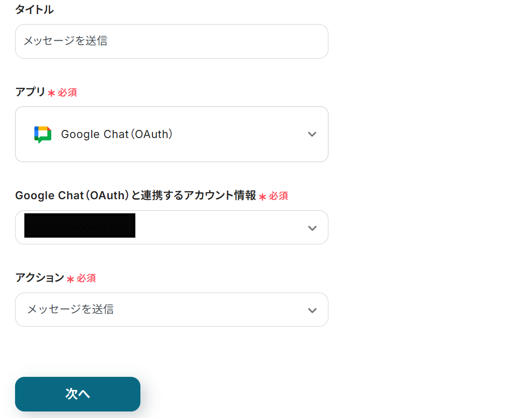Expand the アクション dropdown arrow
The width and height of the screenshot is (532, 418).
point(312,310)
